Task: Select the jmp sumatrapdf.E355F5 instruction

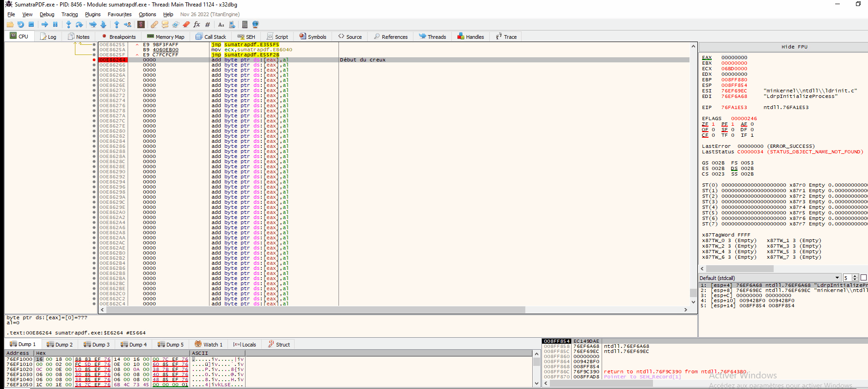Action: pos(245,45)
